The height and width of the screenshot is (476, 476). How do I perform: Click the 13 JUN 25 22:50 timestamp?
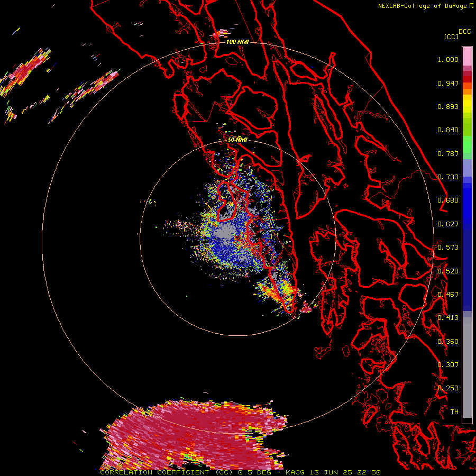point(345,472)
